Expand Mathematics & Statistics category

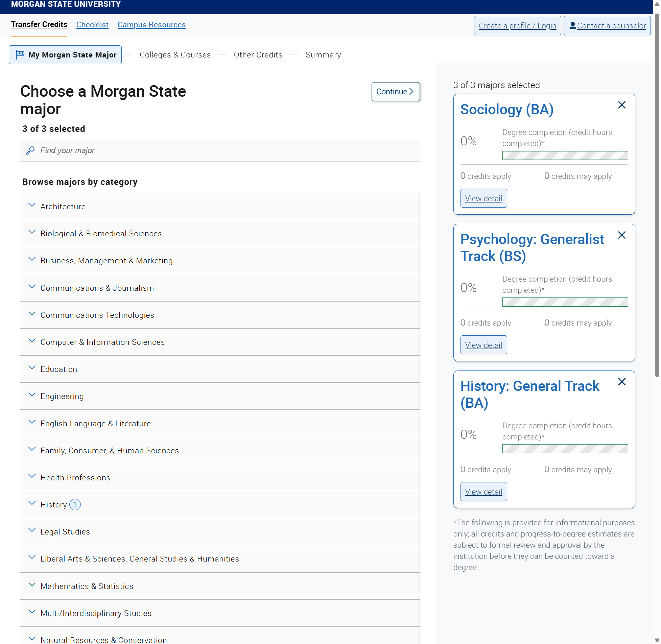point(219,586)
